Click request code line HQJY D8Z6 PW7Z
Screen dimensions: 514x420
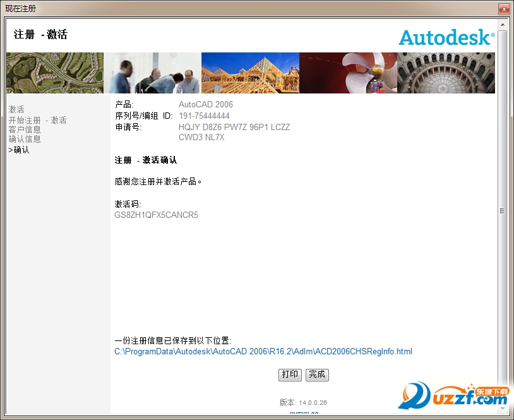[234, 127]
